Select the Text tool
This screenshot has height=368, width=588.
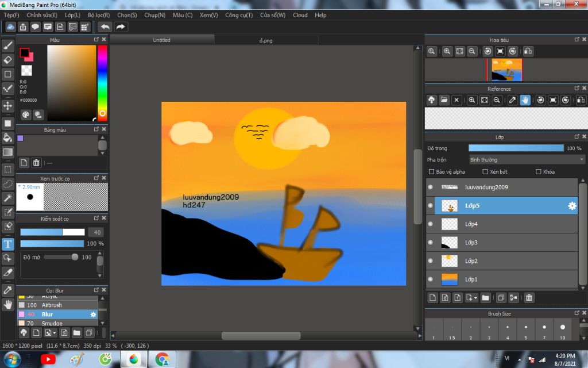click(8, 244)
